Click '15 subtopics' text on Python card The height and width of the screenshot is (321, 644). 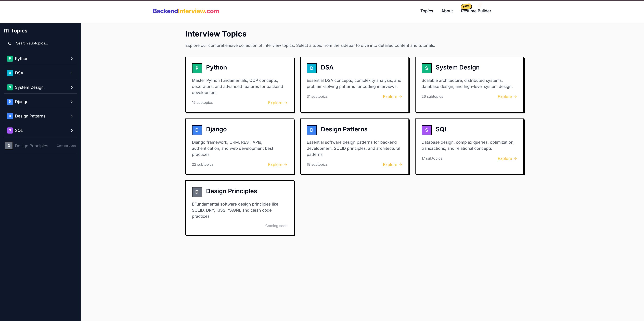[202, 103]
